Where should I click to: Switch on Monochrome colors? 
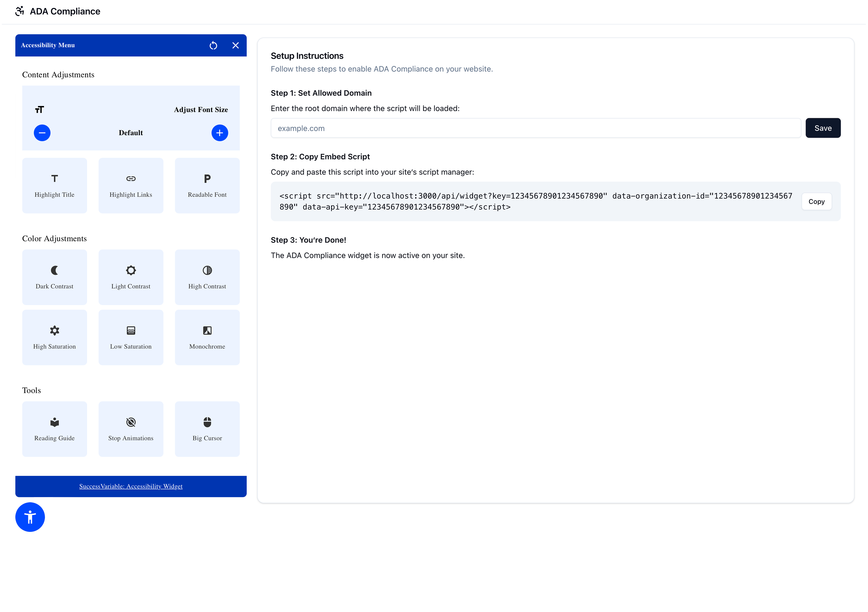pyautogui.click(x=207, y=337)
